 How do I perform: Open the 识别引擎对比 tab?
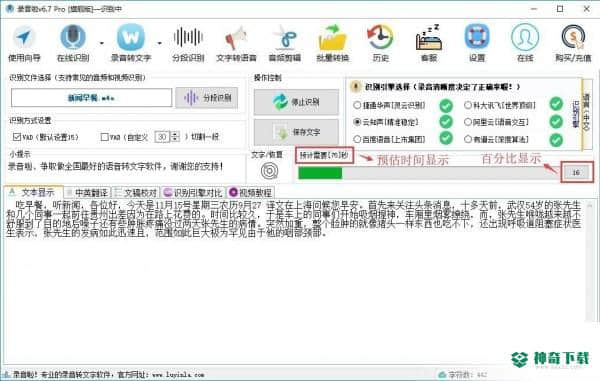point(193,192)
